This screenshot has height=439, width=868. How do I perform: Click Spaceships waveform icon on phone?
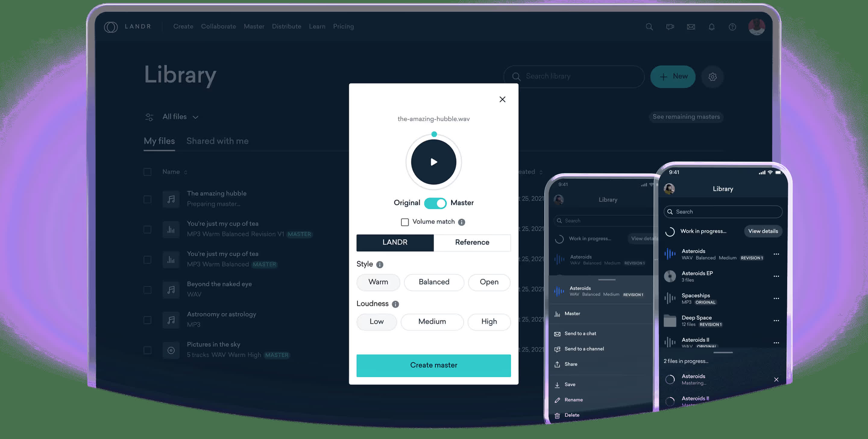(670, 298)
